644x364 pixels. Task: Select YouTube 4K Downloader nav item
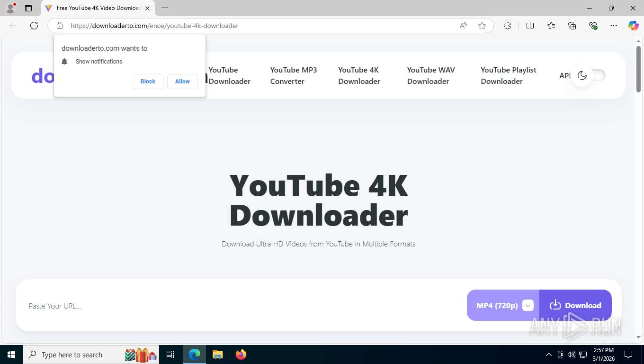(359, 75)
